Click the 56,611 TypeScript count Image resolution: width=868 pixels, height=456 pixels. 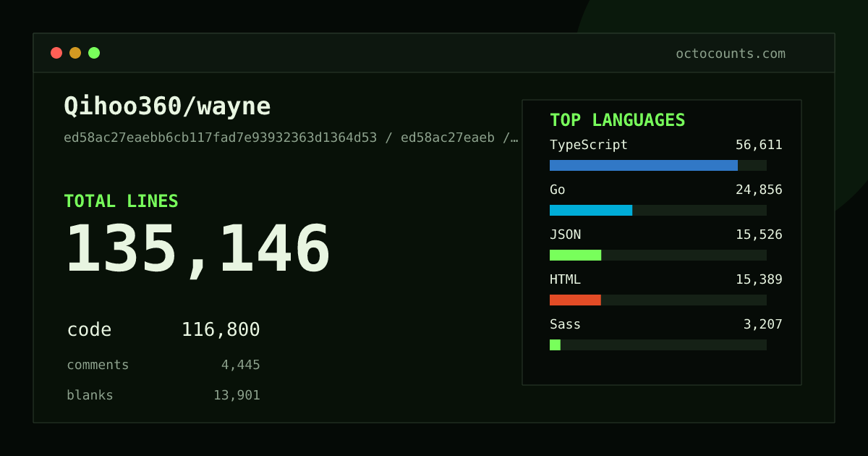[759, 145]
